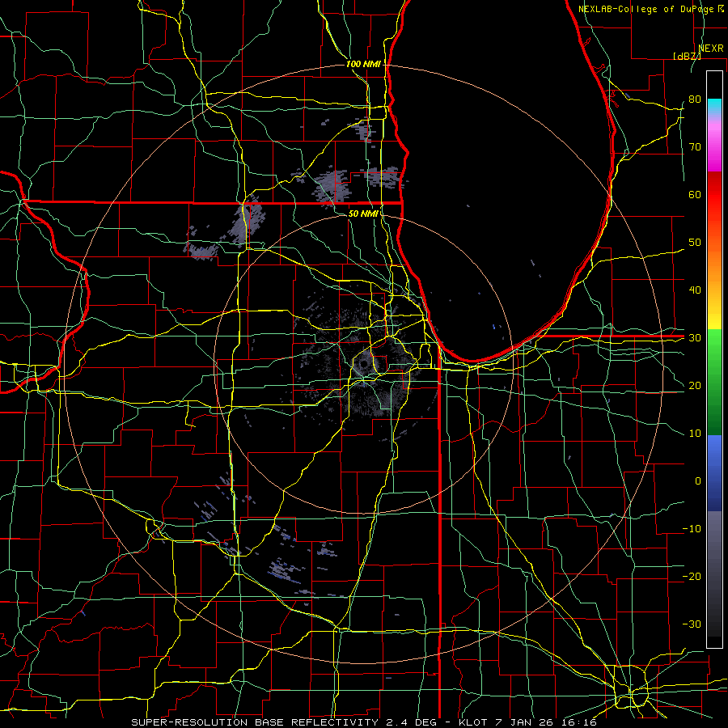Click the 40 dBZ scale value

point(695,290)
